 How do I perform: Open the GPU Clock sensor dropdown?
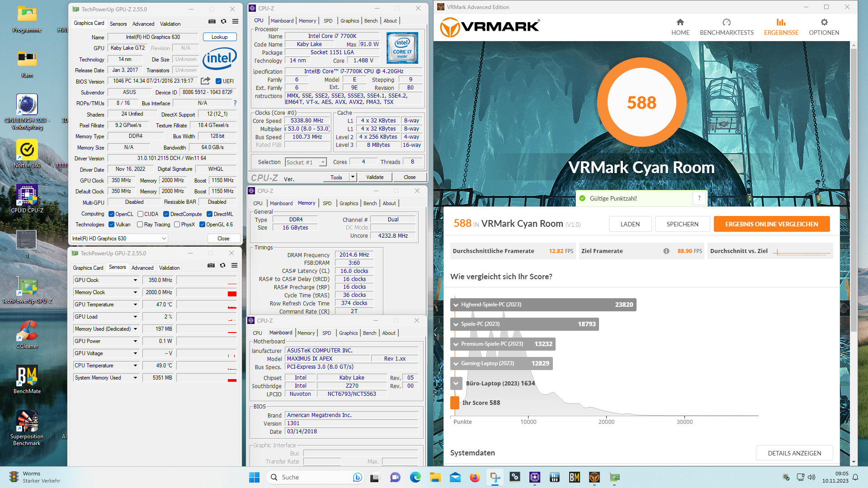(x=135, y=280)
